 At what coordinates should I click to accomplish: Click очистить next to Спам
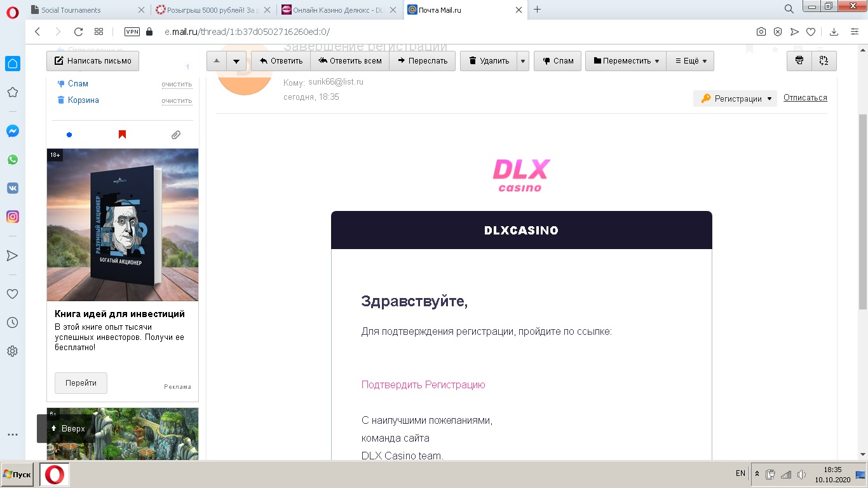177,84
